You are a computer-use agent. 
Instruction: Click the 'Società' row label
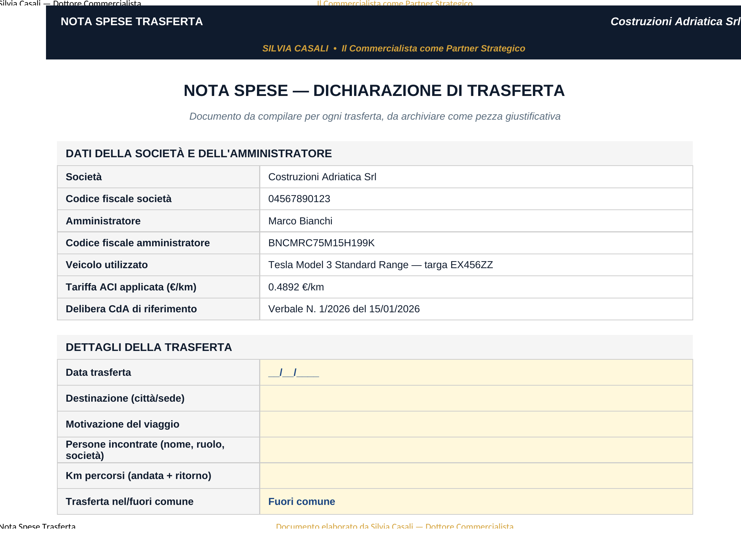click(x=84, y=177)
